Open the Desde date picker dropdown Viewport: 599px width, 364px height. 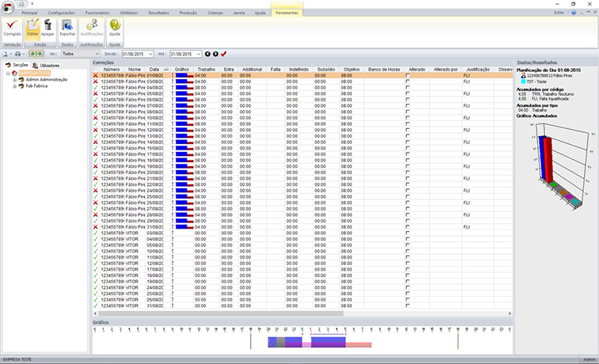click(x=150, y=55)
